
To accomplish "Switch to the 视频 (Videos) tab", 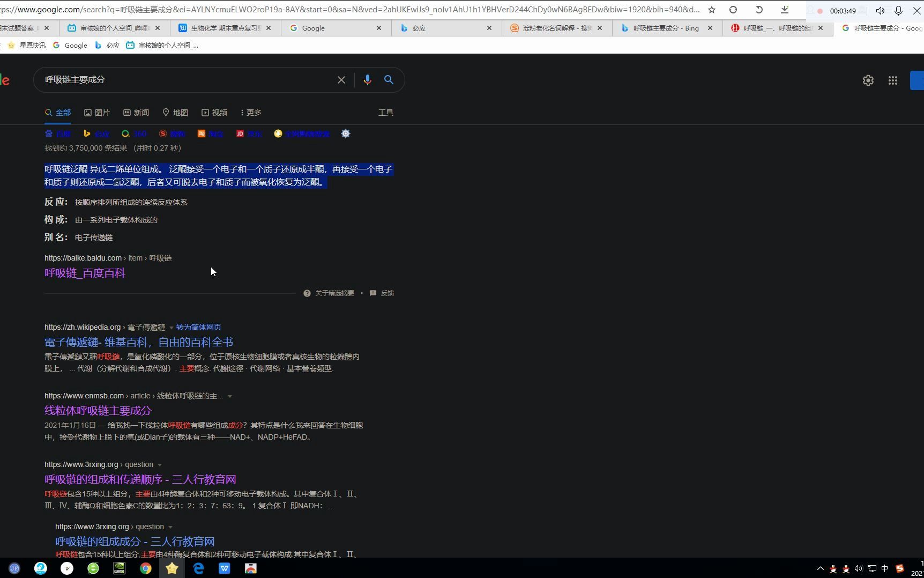I will click(214, 113).
